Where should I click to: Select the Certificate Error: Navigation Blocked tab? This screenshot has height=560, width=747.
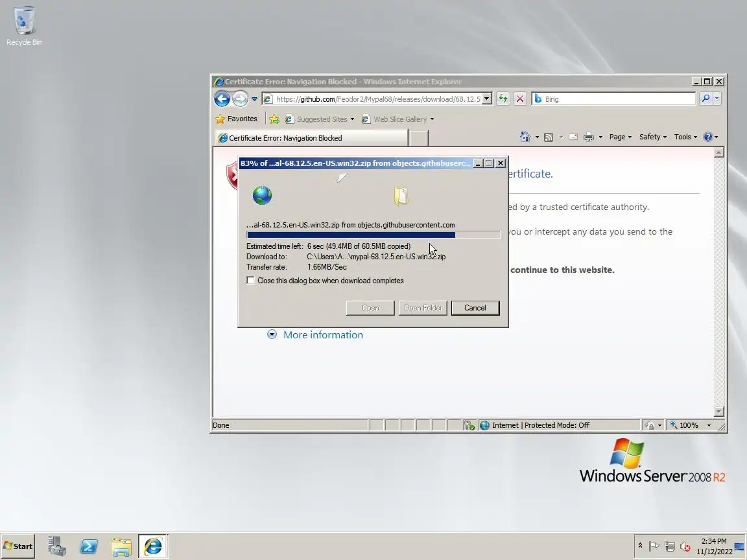pos(311,138)
